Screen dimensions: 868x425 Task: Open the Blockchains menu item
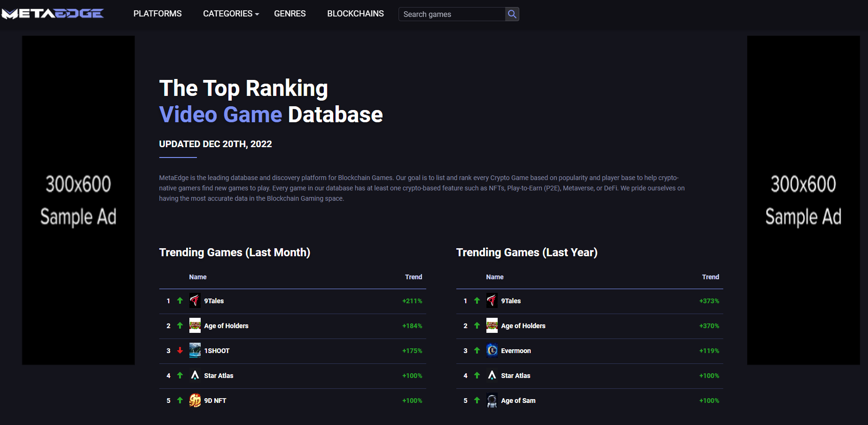tap(355, 14)
